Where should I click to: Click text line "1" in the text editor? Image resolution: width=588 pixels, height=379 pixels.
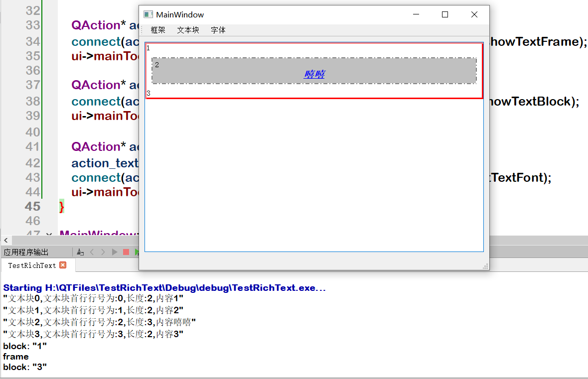pyautogui.click(x=148, y=48)
